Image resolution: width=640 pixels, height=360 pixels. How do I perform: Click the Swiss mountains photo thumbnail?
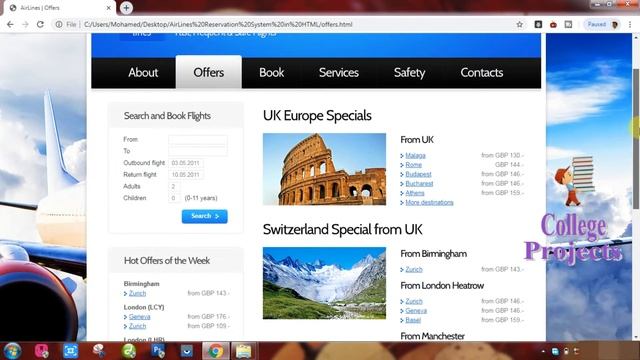[x=324, y=283]
